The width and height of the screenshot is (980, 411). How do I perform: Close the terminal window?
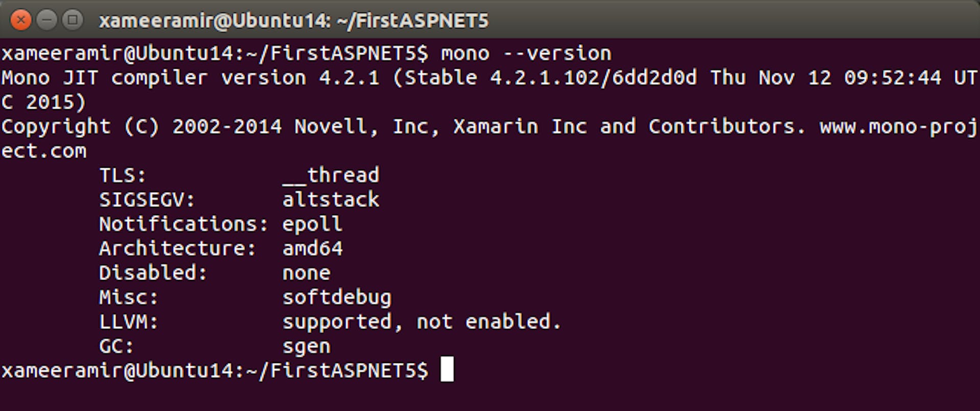pyautogui.click(x=21, y=20)
